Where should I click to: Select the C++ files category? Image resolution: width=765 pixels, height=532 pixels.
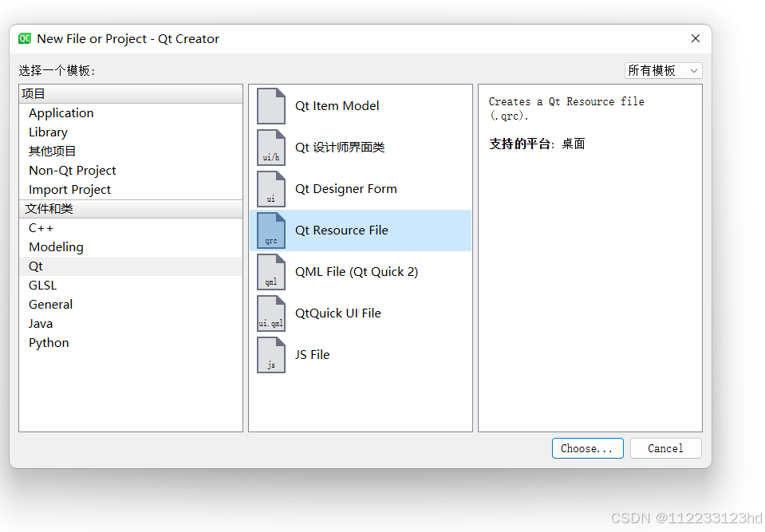coord(130,228)
